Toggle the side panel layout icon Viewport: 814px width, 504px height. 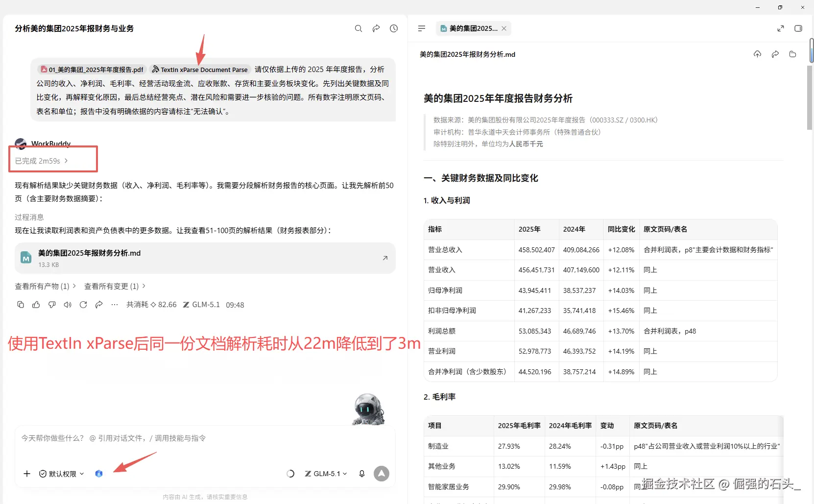click(798, 28)
